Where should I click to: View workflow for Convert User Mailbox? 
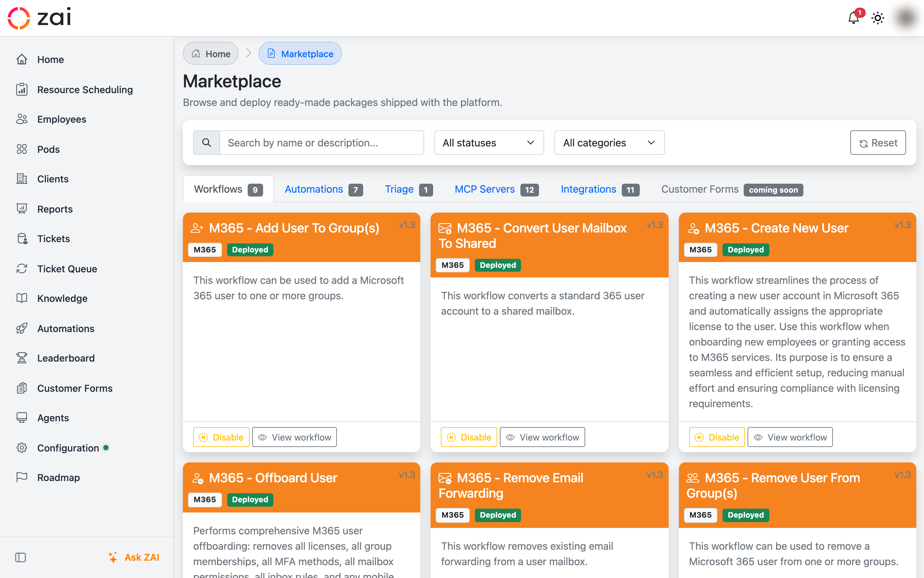click(542, 437)
